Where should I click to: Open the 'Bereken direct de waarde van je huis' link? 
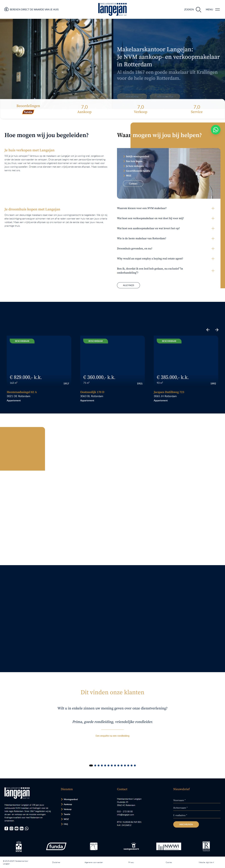click(x=34, y=9)
